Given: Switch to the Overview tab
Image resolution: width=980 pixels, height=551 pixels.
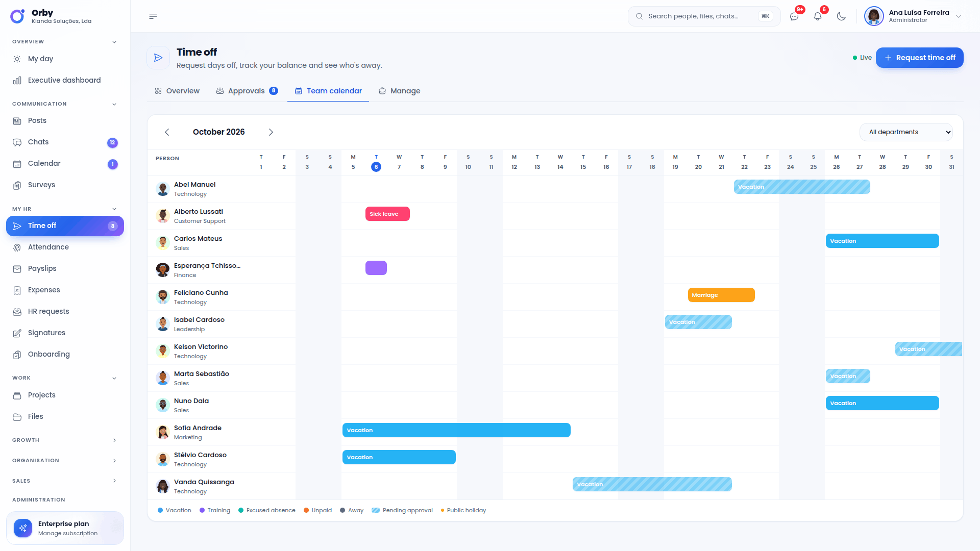Looking at the screenshot, I should tap(177, 91).
